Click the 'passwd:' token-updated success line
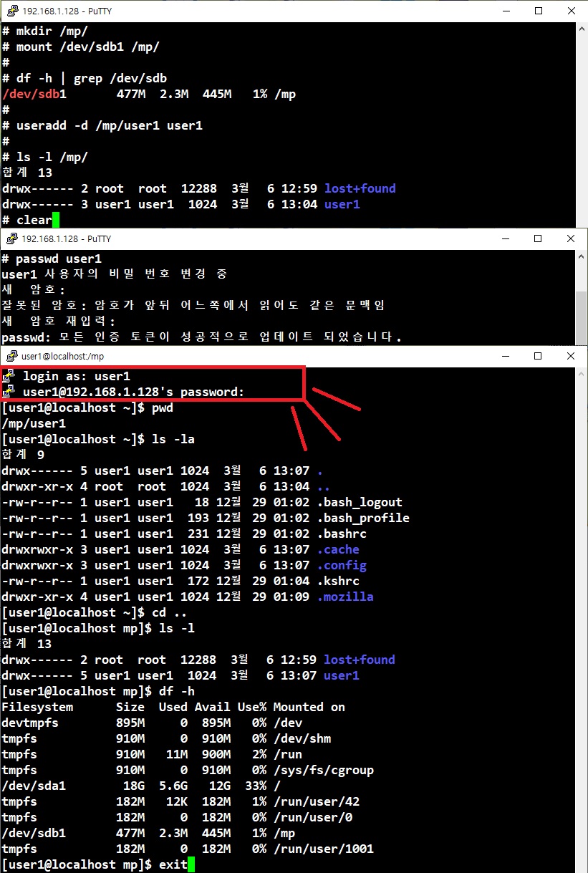 (202, 337)
